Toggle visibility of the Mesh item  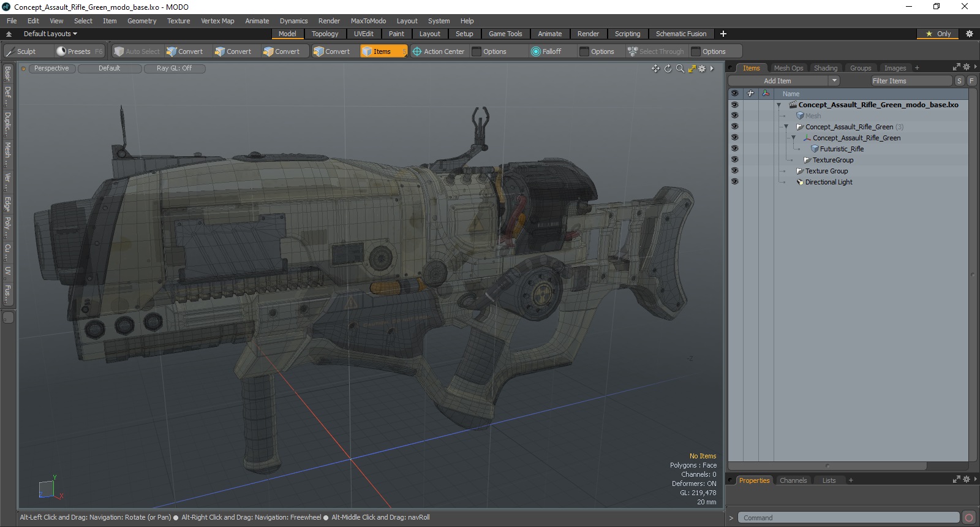734,116
